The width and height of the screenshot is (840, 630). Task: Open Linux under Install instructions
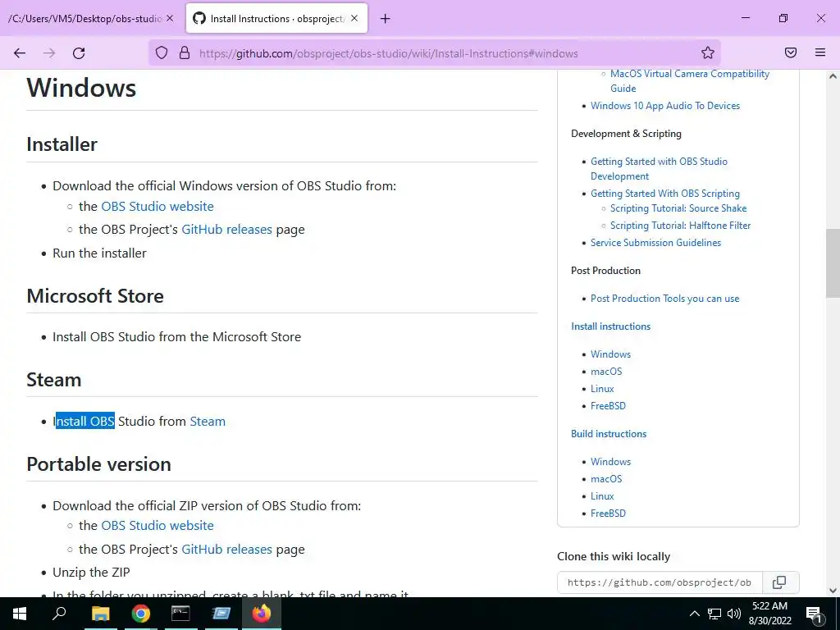602,388
